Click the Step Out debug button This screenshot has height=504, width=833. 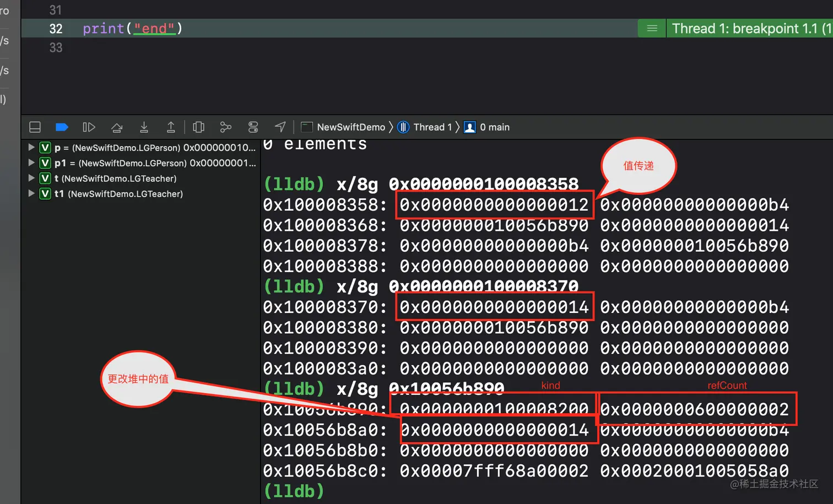pos(171,127)
